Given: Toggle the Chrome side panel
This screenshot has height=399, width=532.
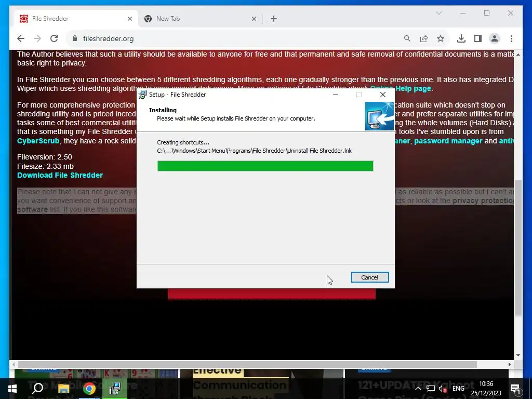Looking at the screenshot, I should [x=478, y=38].
